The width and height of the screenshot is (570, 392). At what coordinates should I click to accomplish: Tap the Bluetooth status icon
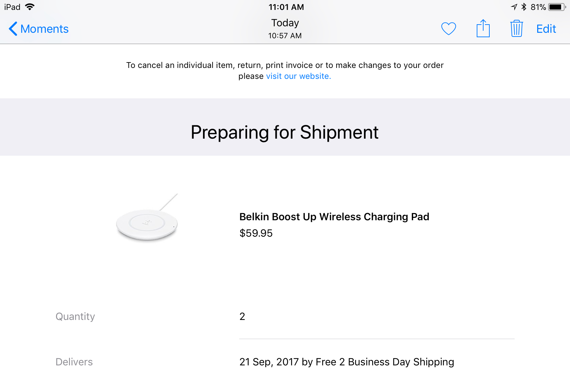coord(524,7)
